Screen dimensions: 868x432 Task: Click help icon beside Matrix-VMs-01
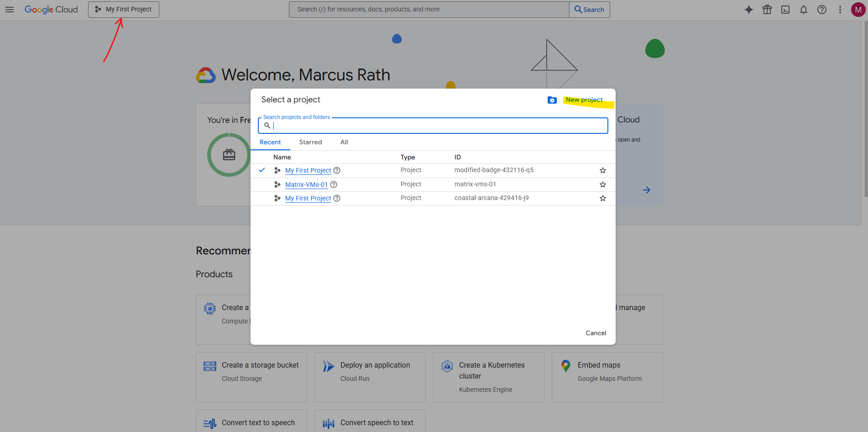[x=334, y=184]
